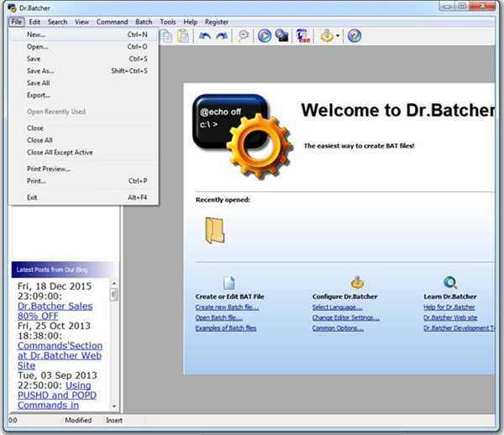This screenshot has height=435, width=504.
Task: Choose Print... from the File menu
Action: 84,181
